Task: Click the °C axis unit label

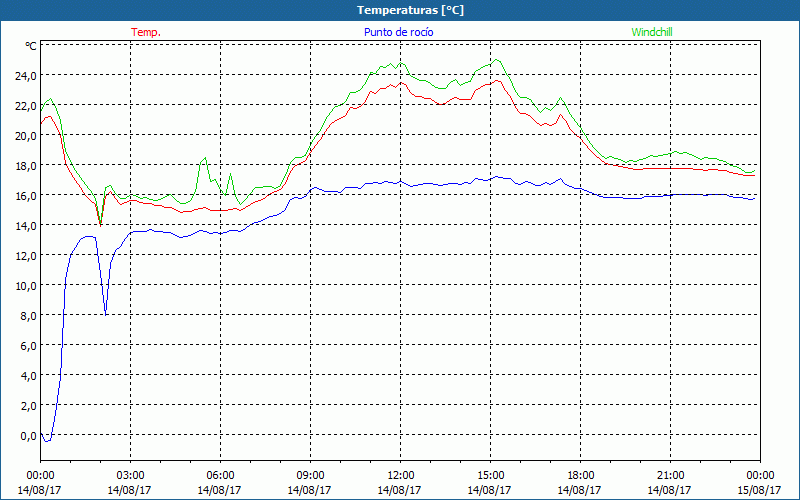Action: (x=31, y=46)
